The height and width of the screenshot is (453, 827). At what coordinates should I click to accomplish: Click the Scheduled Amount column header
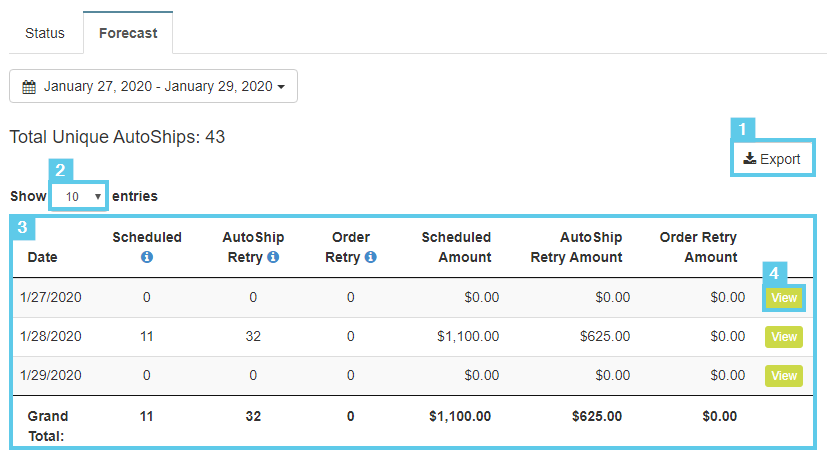coord(456,247)
